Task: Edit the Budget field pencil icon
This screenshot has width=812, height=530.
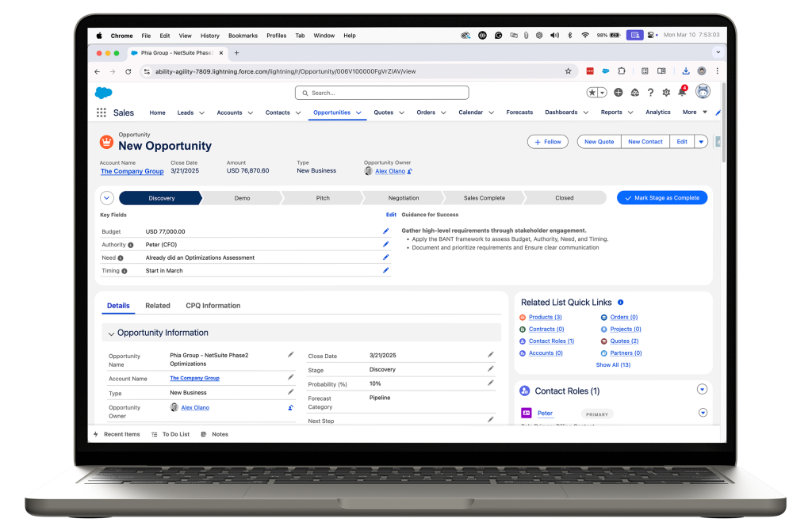Action: coord(386,231)
